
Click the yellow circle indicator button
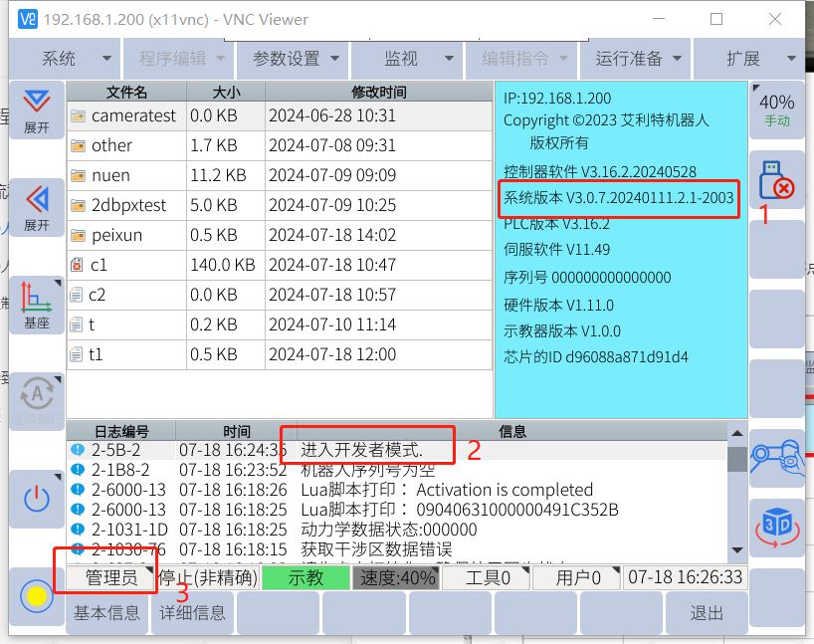[x=37, y=596]
